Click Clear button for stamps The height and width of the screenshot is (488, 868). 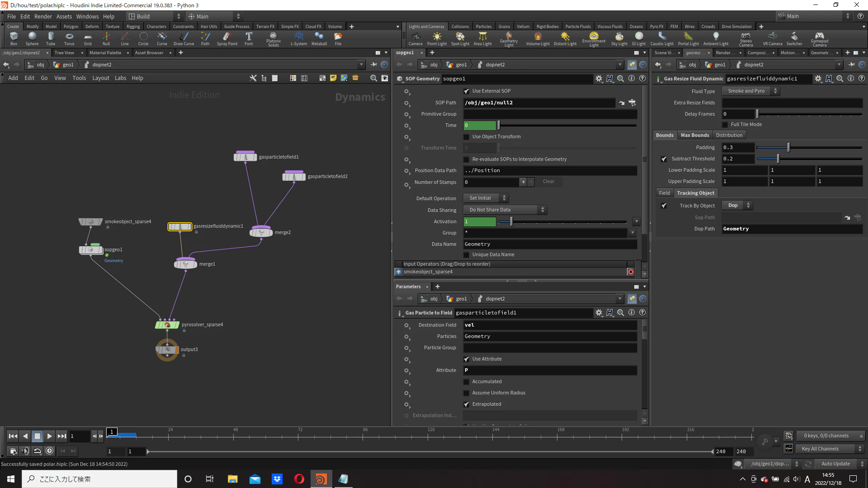click(548, 182)
